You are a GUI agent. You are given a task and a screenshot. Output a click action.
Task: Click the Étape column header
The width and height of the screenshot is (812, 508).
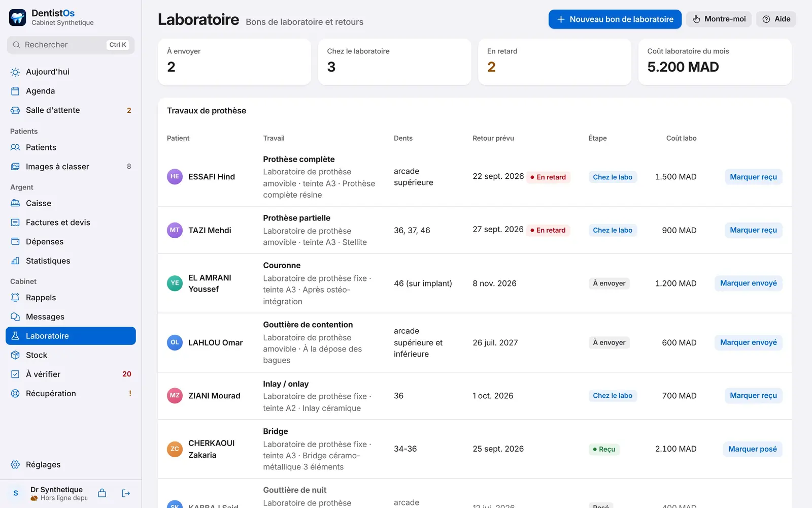coord(597,138)
